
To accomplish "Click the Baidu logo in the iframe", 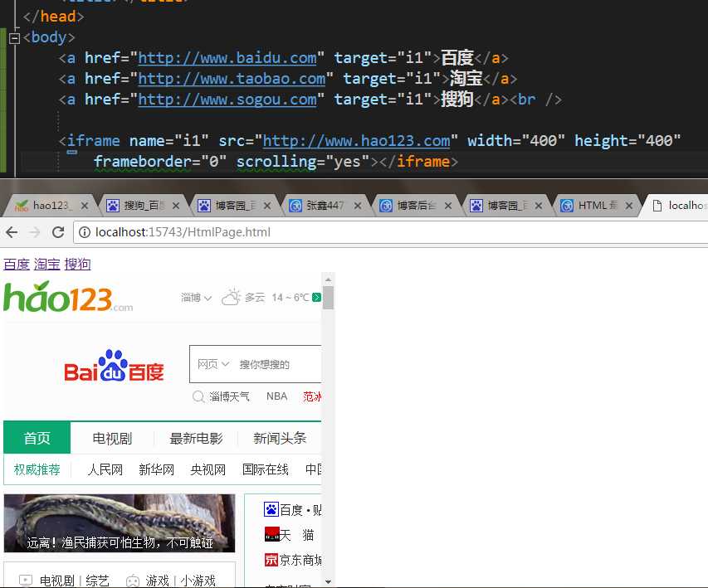I will coord(114,366).
